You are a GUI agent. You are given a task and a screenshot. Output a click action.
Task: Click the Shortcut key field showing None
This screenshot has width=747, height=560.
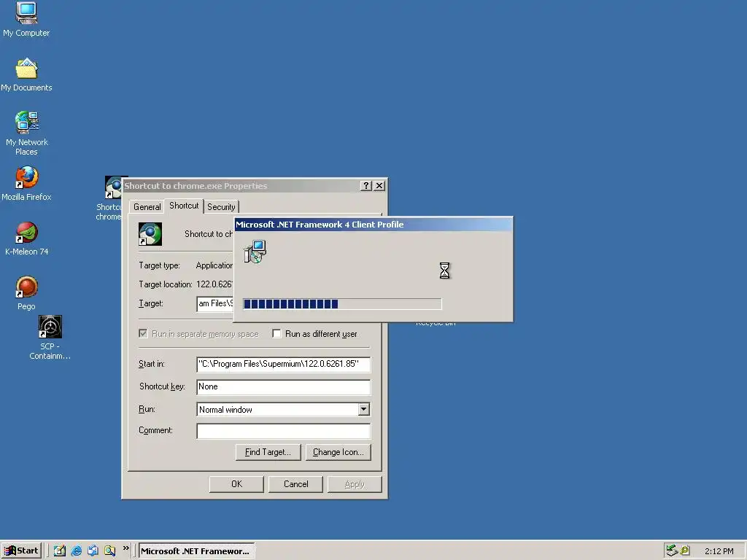tap(284, 386)
